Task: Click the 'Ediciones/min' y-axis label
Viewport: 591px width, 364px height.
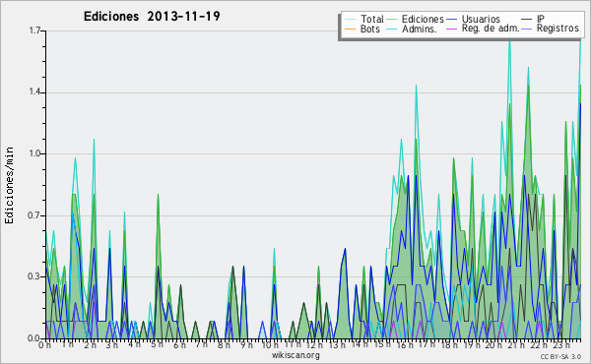Action: point(9,185)
